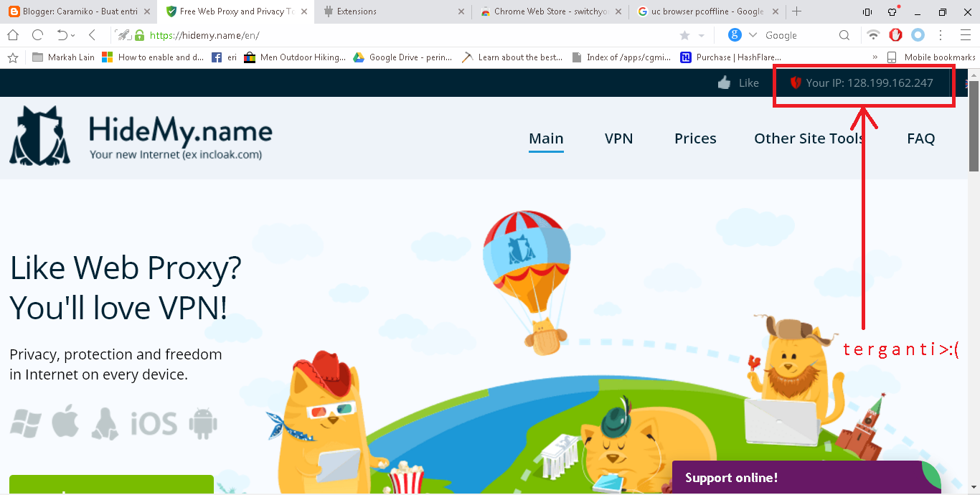This screenshot has width=980, height=495.
Task: Bookmark this page with the star
Action: (x=684, y=35)
